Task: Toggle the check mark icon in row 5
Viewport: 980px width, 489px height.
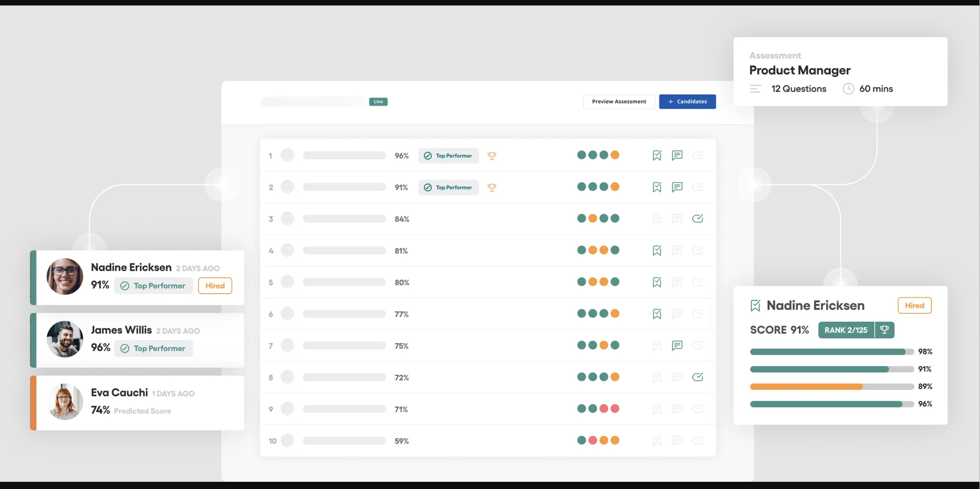Action: (697, 282)
